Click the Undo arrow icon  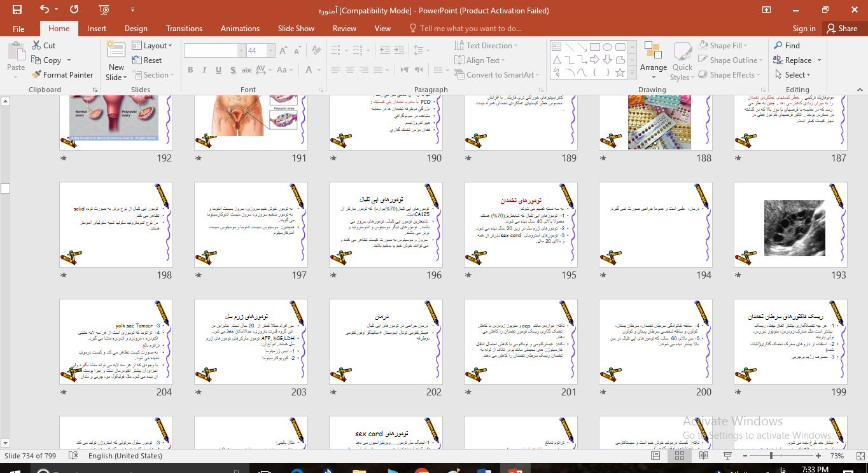[44, 10]
